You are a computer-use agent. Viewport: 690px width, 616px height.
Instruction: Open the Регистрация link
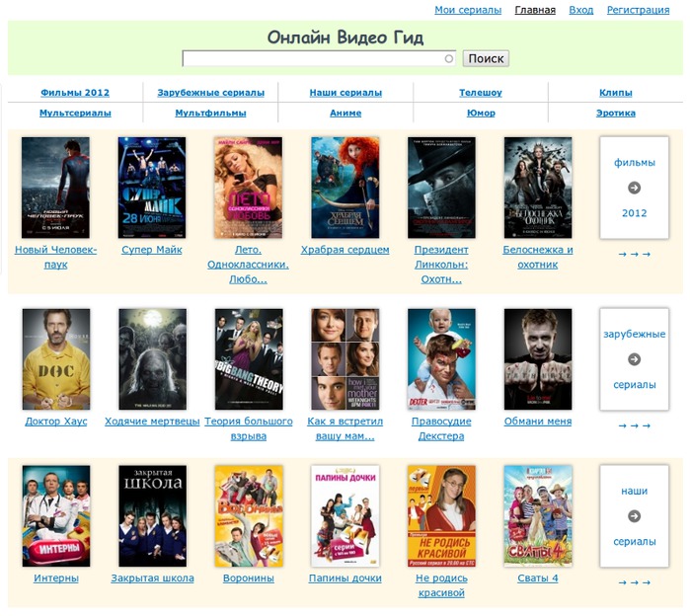[x=638, y=10]
